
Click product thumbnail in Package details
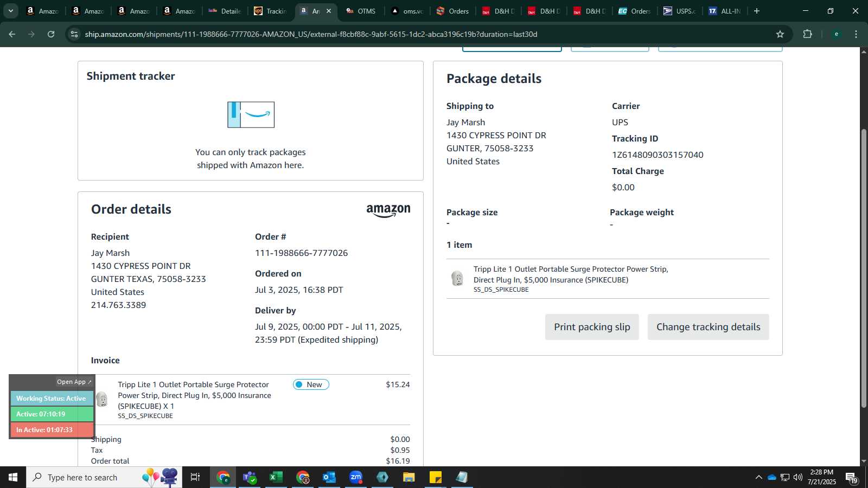pyautogui.click(x=457, y=279)
